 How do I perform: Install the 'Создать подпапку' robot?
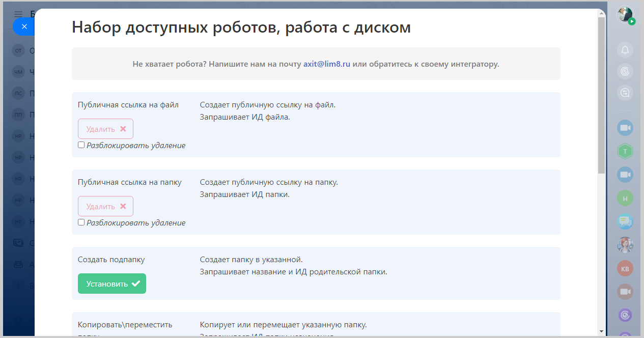(x=112, y=284)
